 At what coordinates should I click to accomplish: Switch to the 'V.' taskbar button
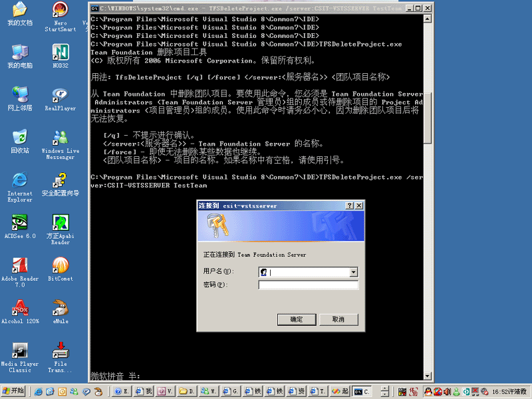165,392
